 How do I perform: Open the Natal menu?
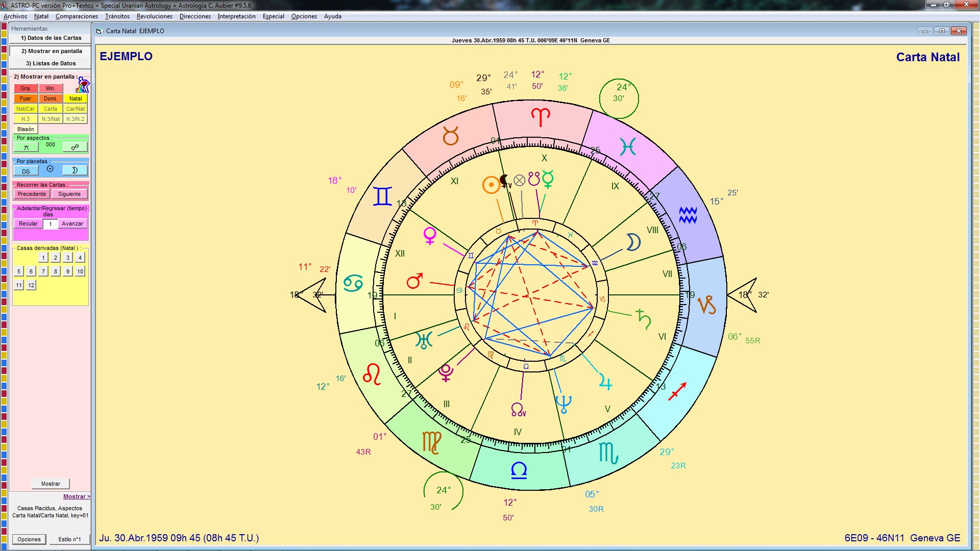[x=41, y=16]
